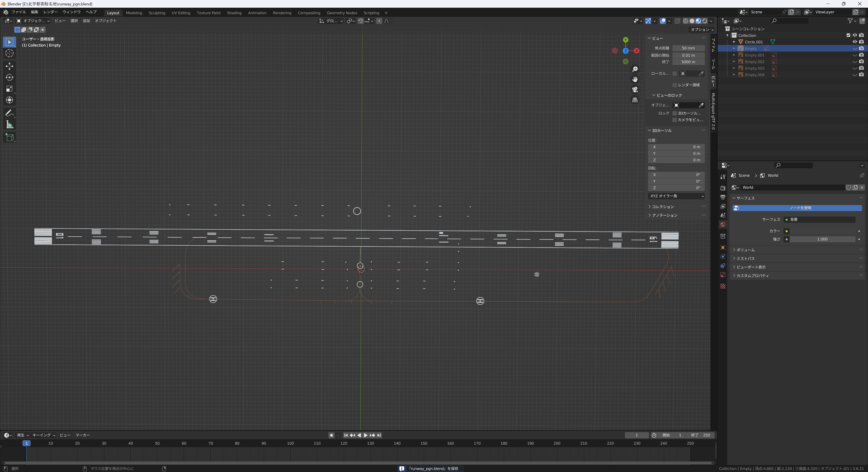The width and height of the screenshot is (868, 472).
Task: Jump to the timeline end frame
Action: pyautogui.click(x=379, y=435)
